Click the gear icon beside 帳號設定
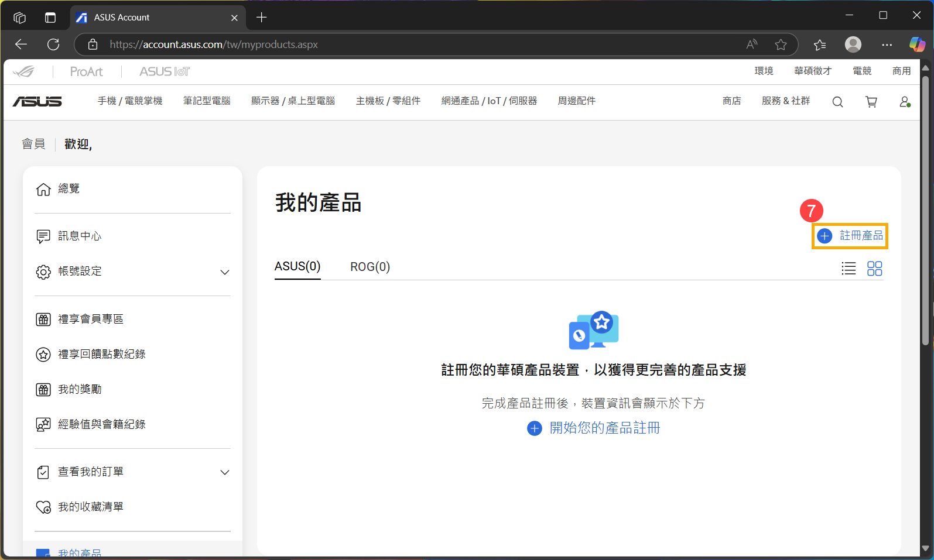934x560 pixels. [43, 272]
